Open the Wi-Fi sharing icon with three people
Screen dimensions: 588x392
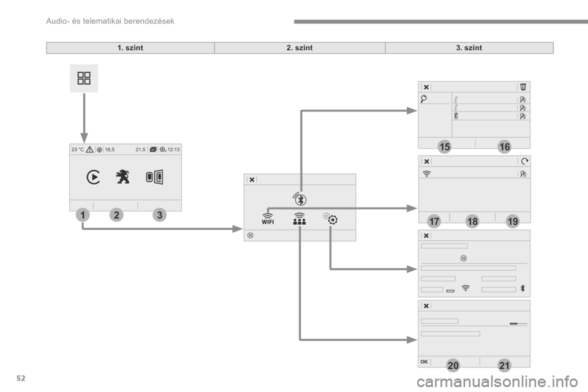pos(300,218)
